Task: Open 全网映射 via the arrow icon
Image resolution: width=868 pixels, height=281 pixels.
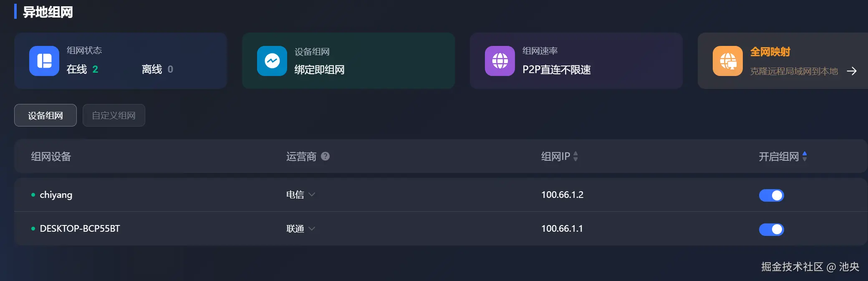Action: [x=852, y=71]
